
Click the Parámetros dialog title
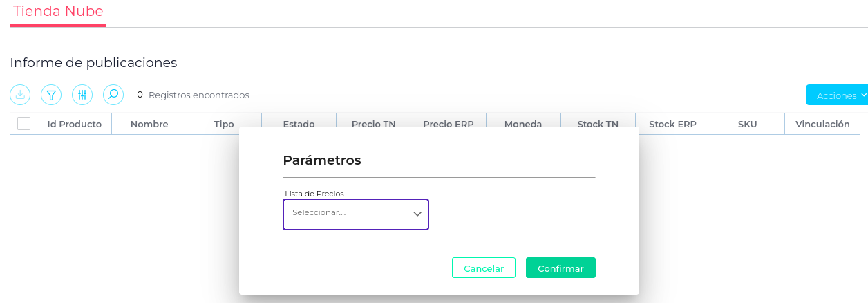click(322, 160)
